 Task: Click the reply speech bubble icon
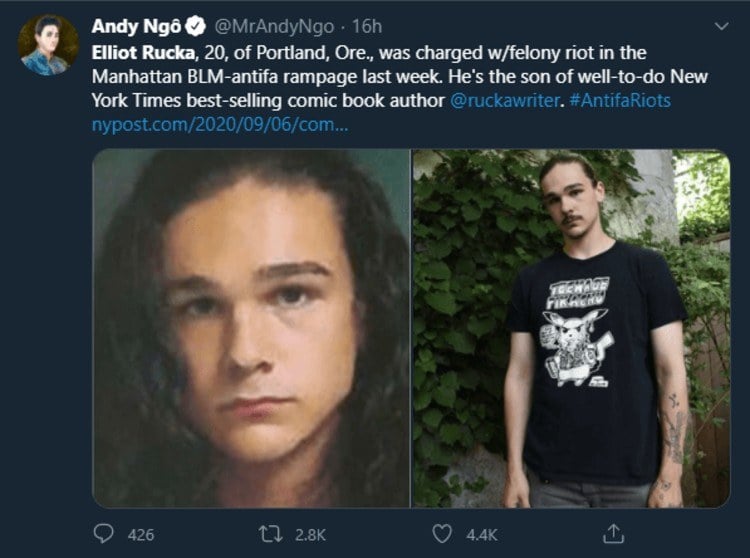pos(103,534)
